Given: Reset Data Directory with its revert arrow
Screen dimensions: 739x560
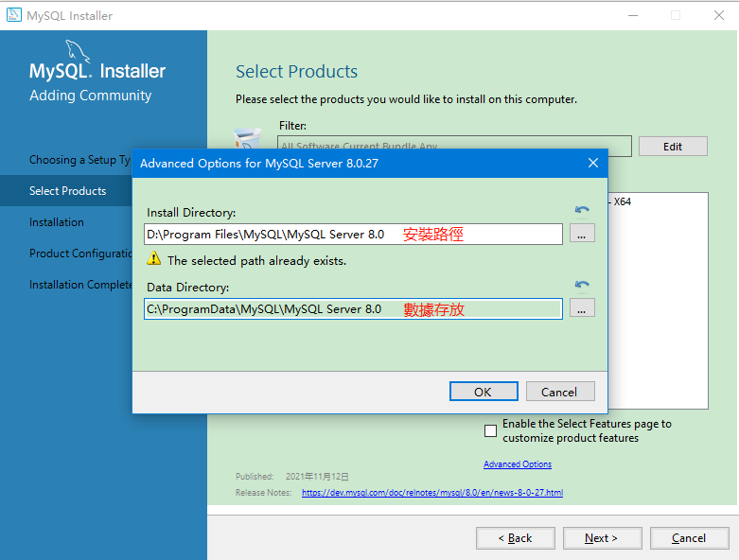Looking at the screenshot, I should point(582,285).
